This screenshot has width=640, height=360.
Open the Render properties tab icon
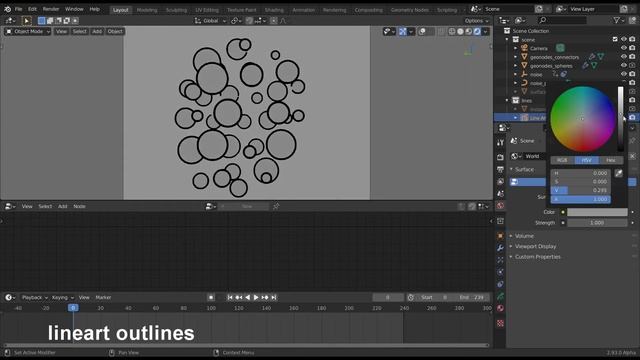500,157
